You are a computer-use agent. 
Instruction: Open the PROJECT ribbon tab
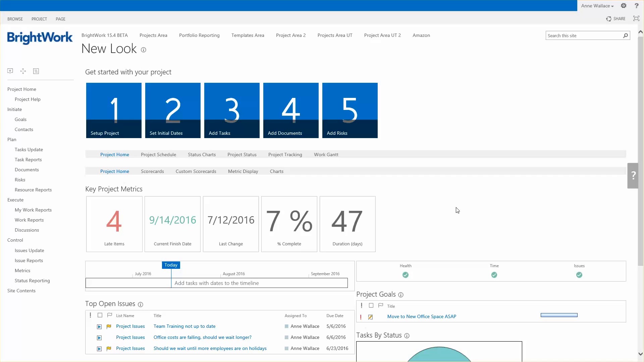pos(39,19)
